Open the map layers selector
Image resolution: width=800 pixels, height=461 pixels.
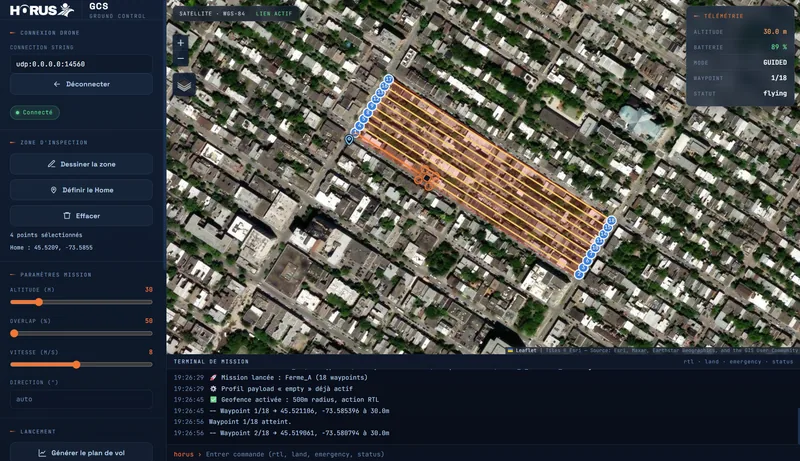[184, 85]
